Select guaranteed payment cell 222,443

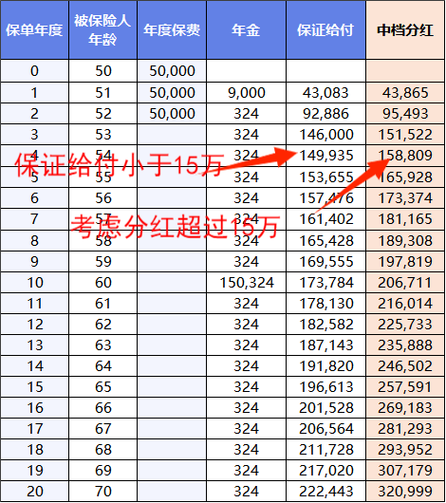[326, 491]
